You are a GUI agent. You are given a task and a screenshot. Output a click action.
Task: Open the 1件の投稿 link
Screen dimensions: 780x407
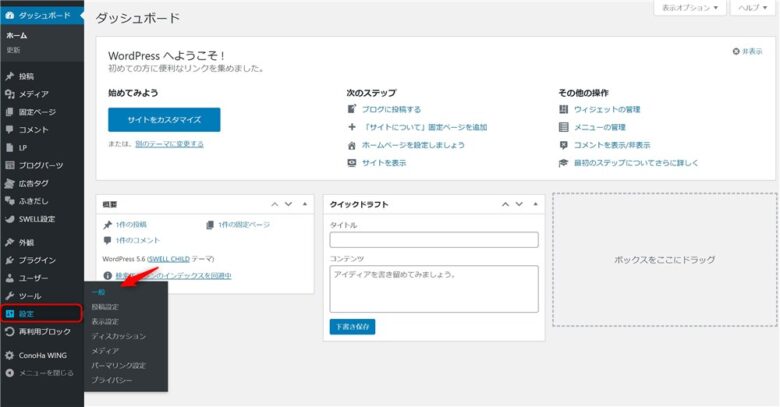[x=131, y=224]
